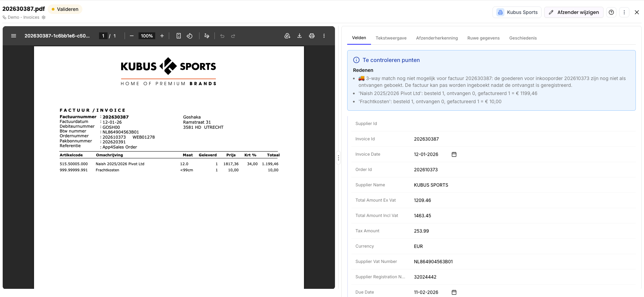The image size is (644, 297).
Task: Click Factuurnummer 202630387 in the PDF
Action: [x=115, y=117]
